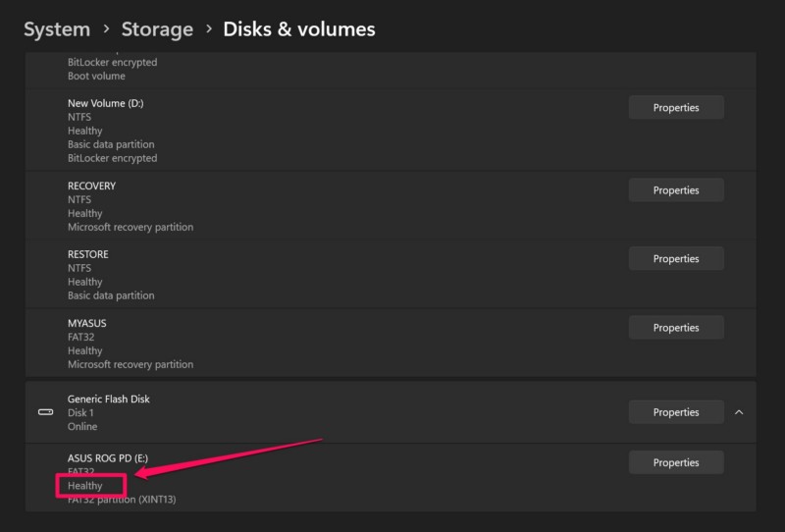The height and width of the screenshot is (532, 785).
Task: Open Properties for ASUS ROG PD (E:)
Action: click(x=676, y=462)
